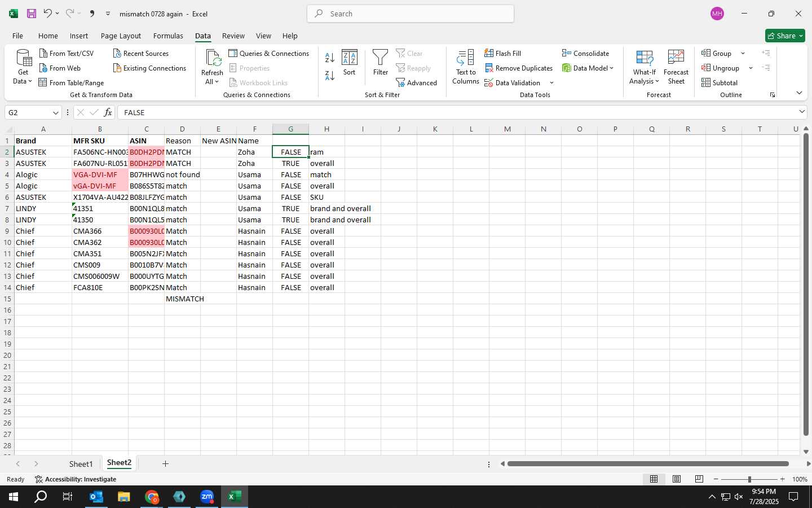The height and width of the screenshot is (508, 812).
Task: Import From Table/Range
Action: click(71, 83)
